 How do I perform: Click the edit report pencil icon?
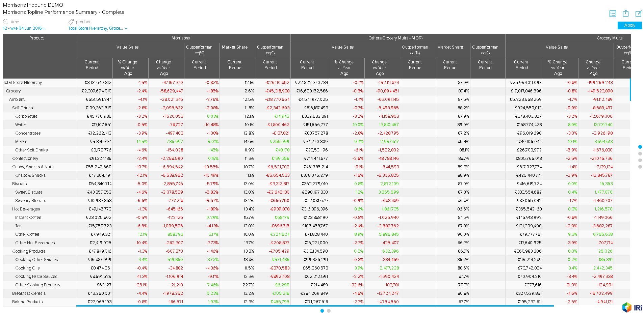639,13
